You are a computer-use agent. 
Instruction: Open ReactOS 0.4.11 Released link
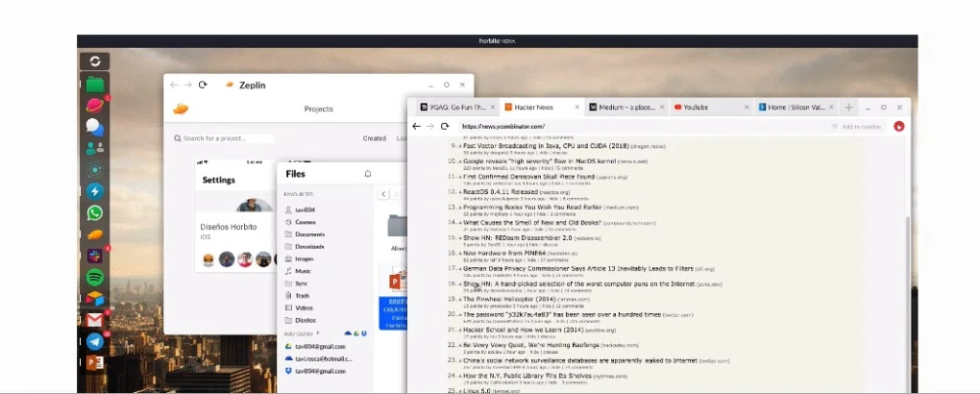(x=501, y=191)
